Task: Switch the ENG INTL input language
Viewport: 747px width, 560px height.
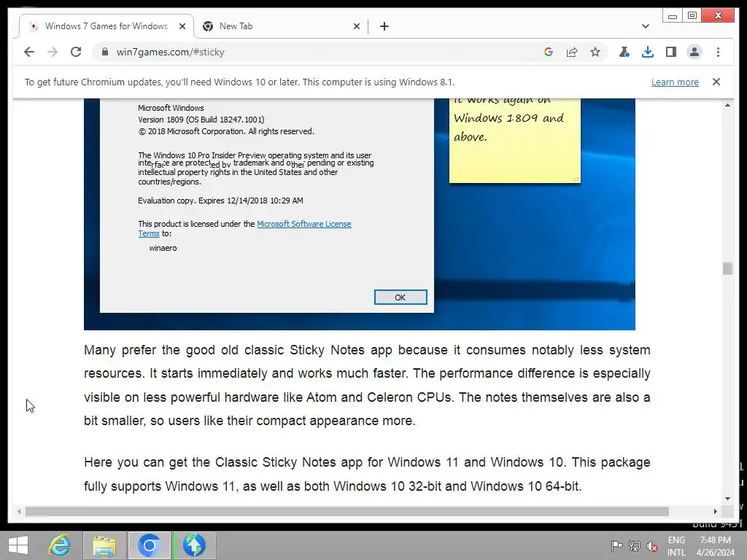Action: tap(676, 546)
